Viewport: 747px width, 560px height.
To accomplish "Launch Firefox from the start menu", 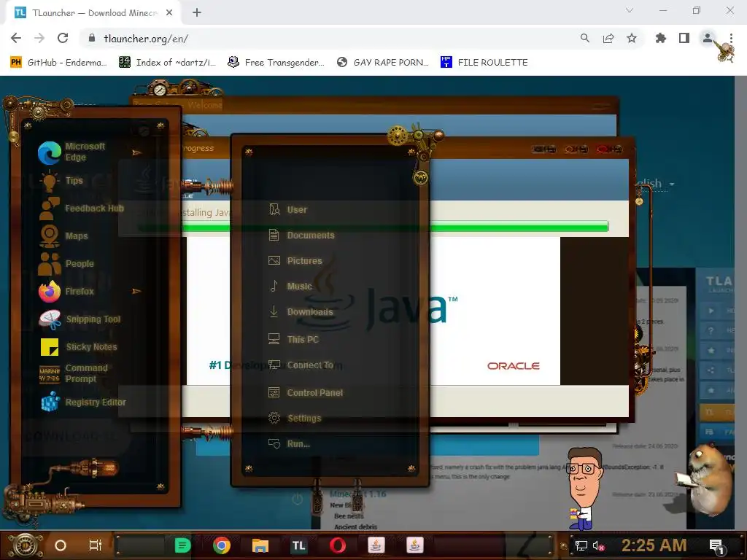I will pyautogui.click(x=66, y=292).
